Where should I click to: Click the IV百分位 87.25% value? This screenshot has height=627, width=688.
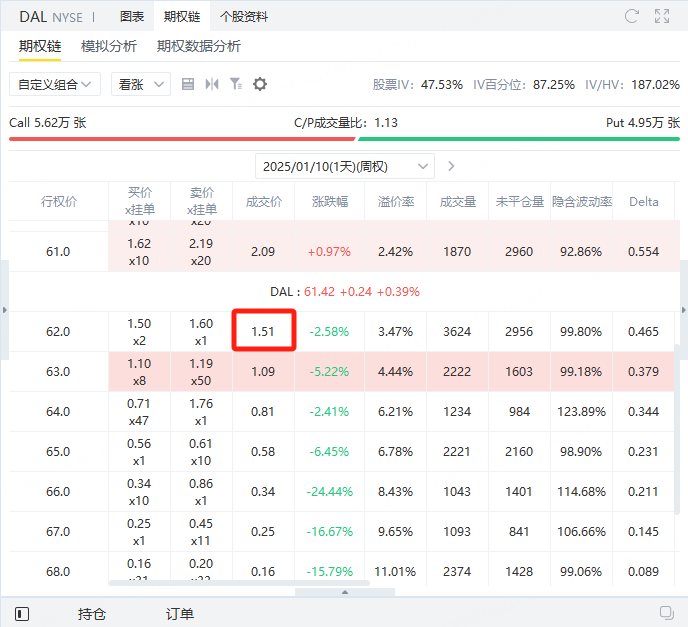pos(554,84)
